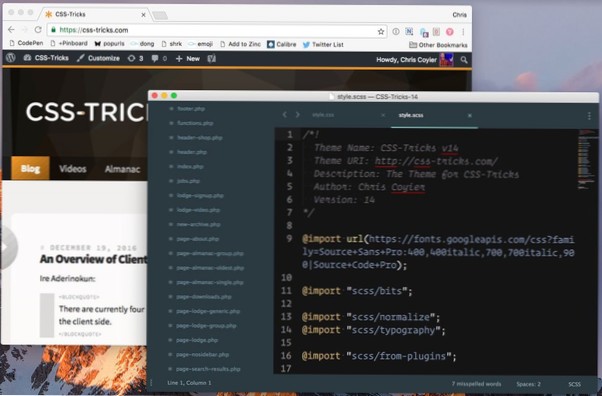Open +Pinboard bookmark

[69, 43]
